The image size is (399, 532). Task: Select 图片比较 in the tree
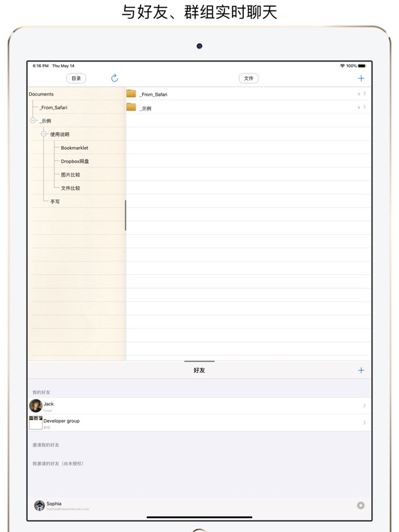pos(71,175)
